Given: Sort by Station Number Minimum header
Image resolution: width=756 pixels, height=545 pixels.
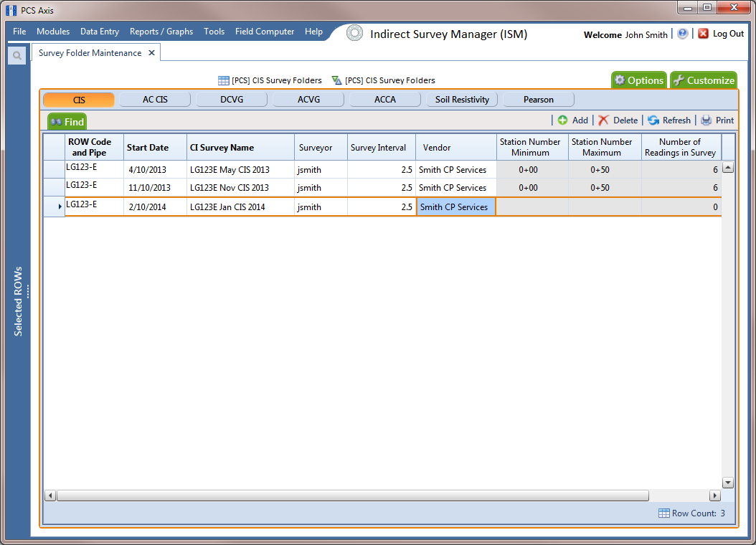Looking at the screenshot, I should tap(532, 147).
